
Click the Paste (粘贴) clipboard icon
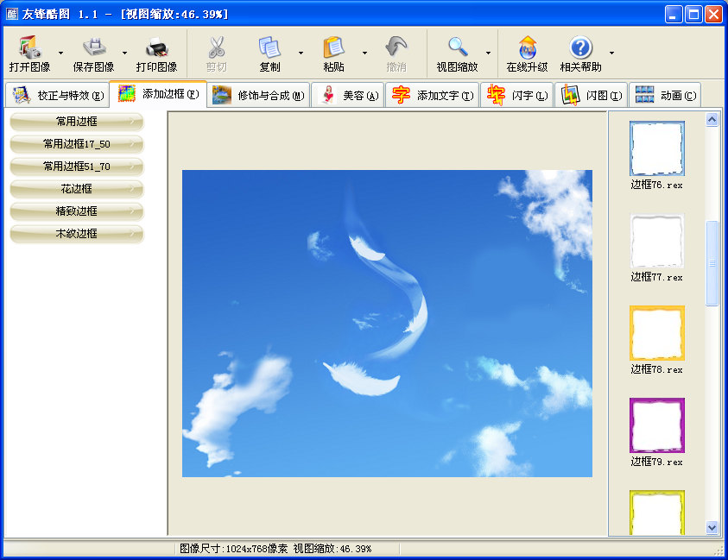[x=333, y=47]
